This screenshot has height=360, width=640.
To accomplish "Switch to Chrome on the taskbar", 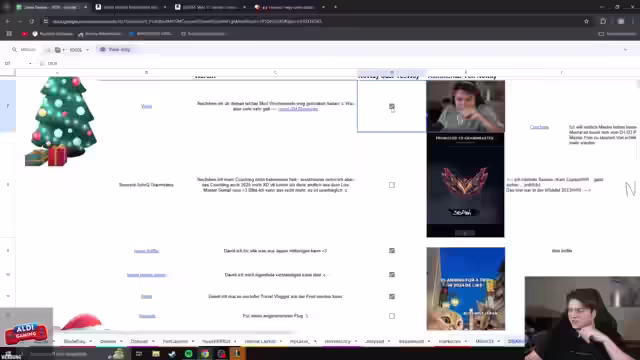I will (x=205, y=354).
